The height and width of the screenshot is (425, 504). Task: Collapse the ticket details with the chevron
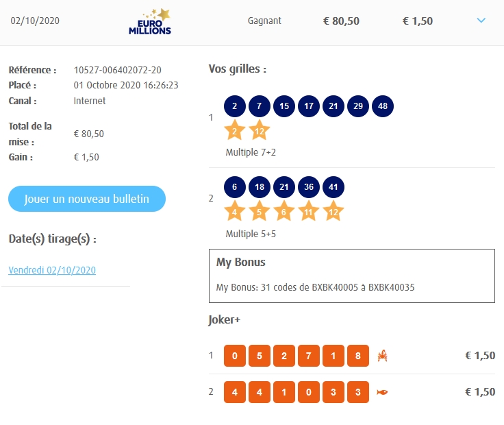pos(481,21)
